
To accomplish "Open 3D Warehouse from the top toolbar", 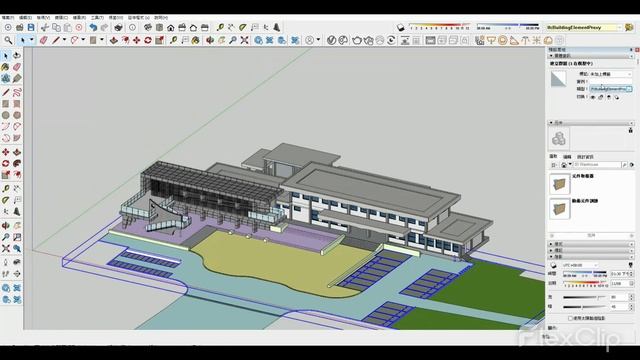I will point(258,40).
